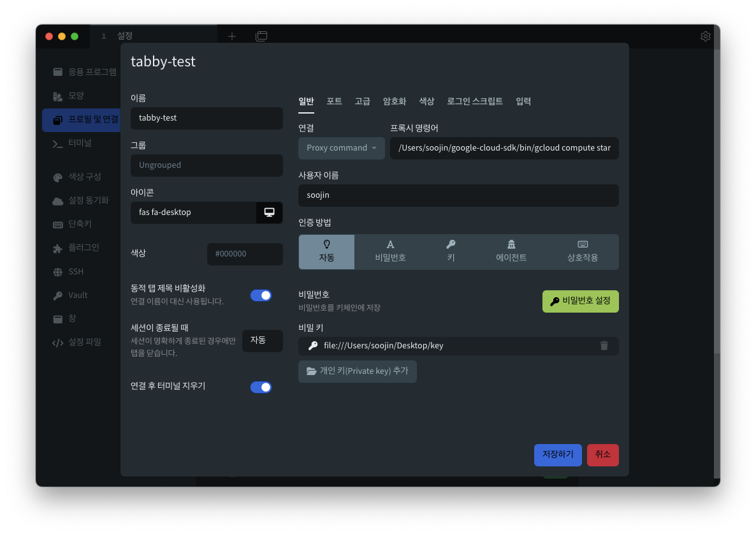Switch to the 색상 tab
The image size is (756, 534).
click(426, 101)
